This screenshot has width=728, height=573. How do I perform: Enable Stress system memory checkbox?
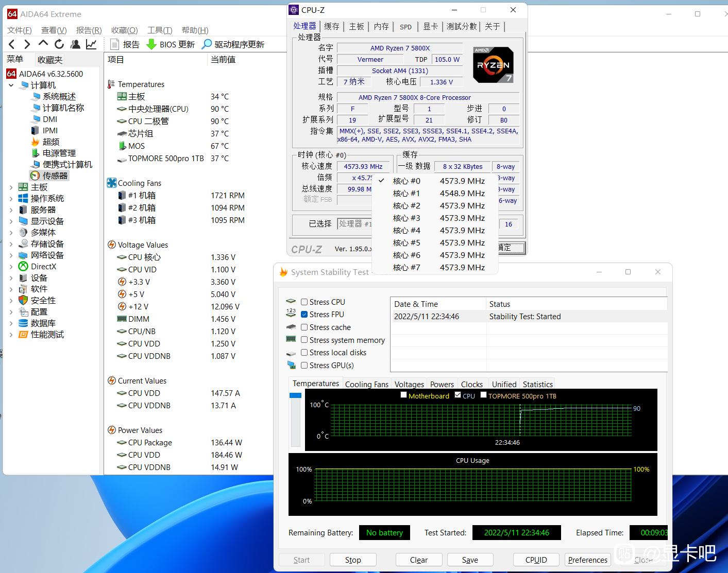(x=304, y=340)
